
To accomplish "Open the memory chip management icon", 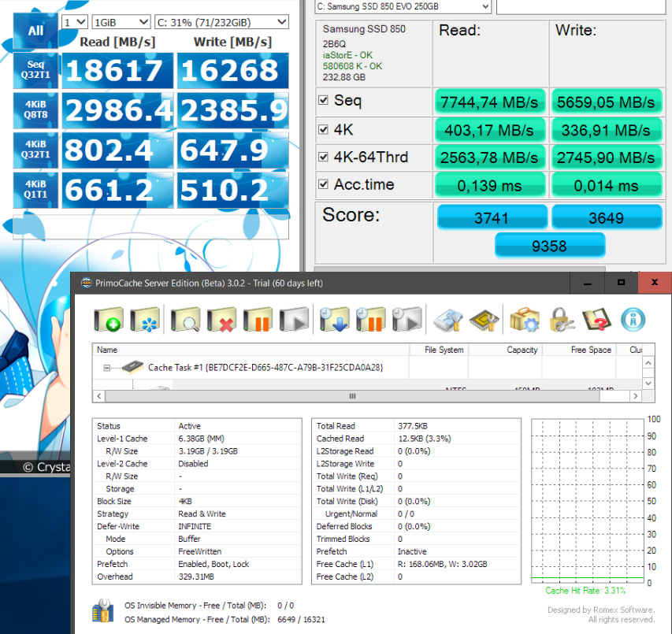I will 485,320.
